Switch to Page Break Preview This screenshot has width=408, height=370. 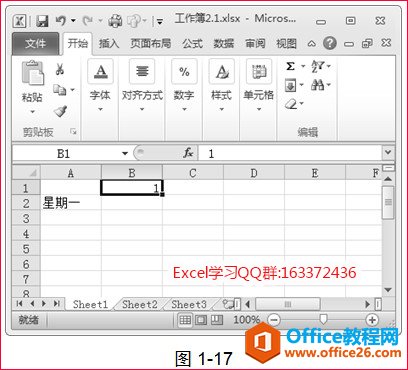217,320
